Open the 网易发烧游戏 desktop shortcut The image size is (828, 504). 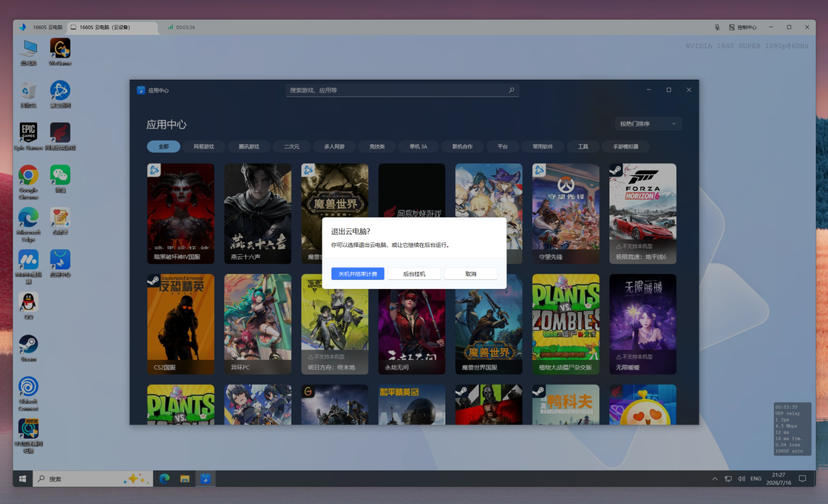click(60, 137)
